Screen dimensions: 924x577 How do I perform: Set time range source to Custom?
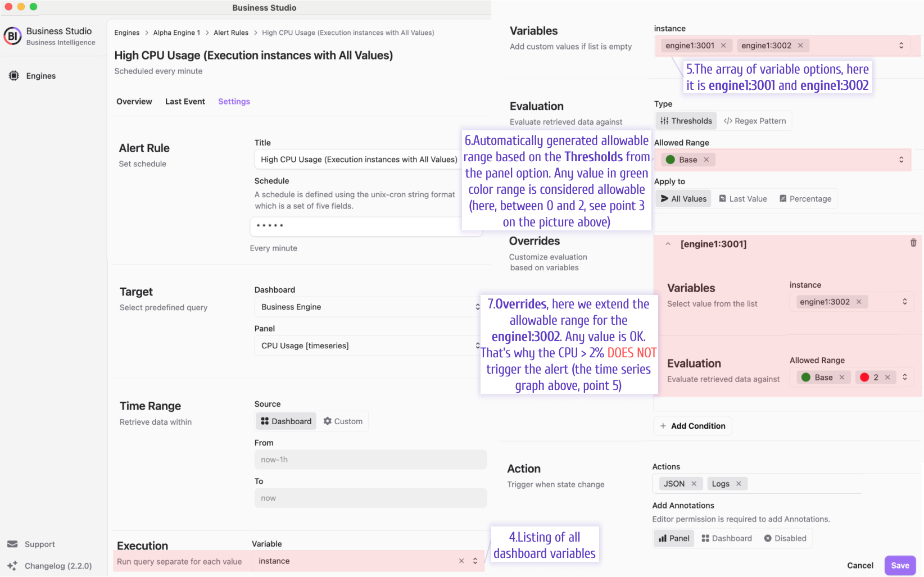point(342,421)
